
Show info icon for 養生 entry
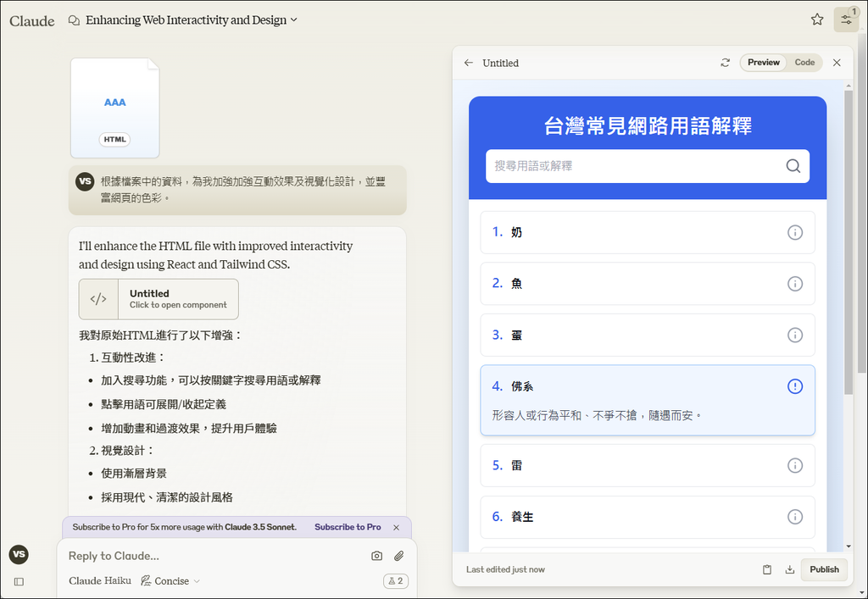coord(794,517)
